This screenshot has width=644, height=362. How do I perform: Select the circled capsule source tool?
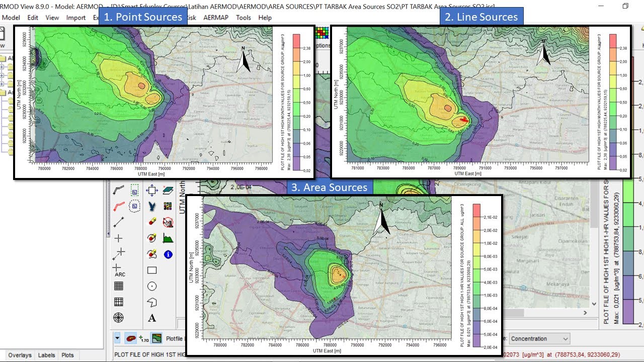pyautogui.click(x=152, y=238)
